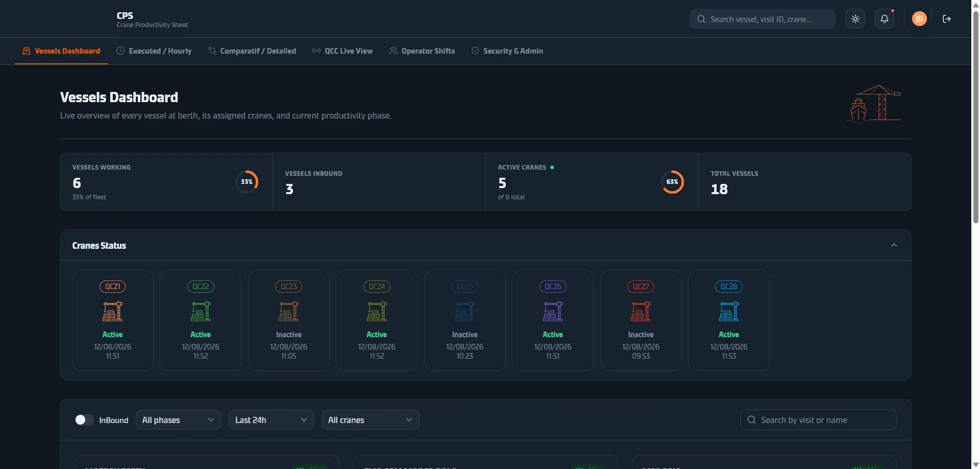Click the Vessels Inbound value 3
The width and height of the screenshot is (980, 469).
[289, 189]
